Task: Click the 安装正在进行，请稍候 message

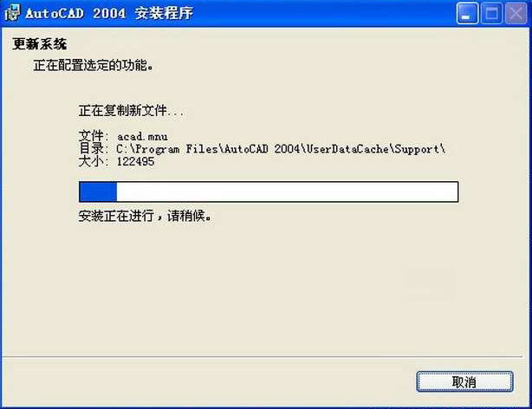Action: [x=145, y=216]
